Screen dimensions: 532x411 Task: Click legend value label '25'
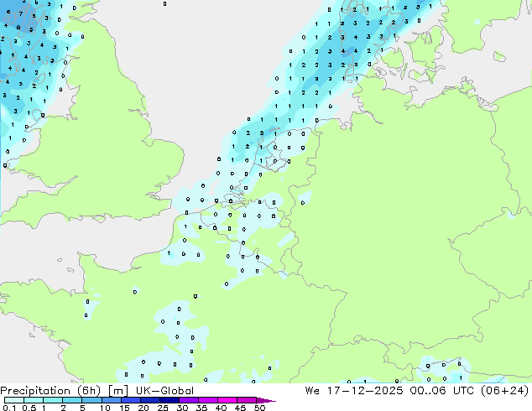point(163,408)
